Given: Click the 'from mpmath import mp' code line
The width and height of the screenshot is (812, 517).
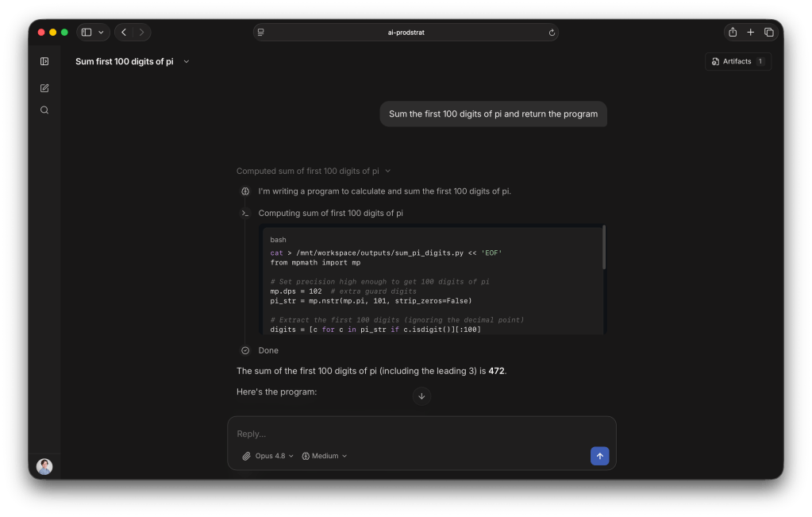Looking at the screenshot, I should coord(315,263).
